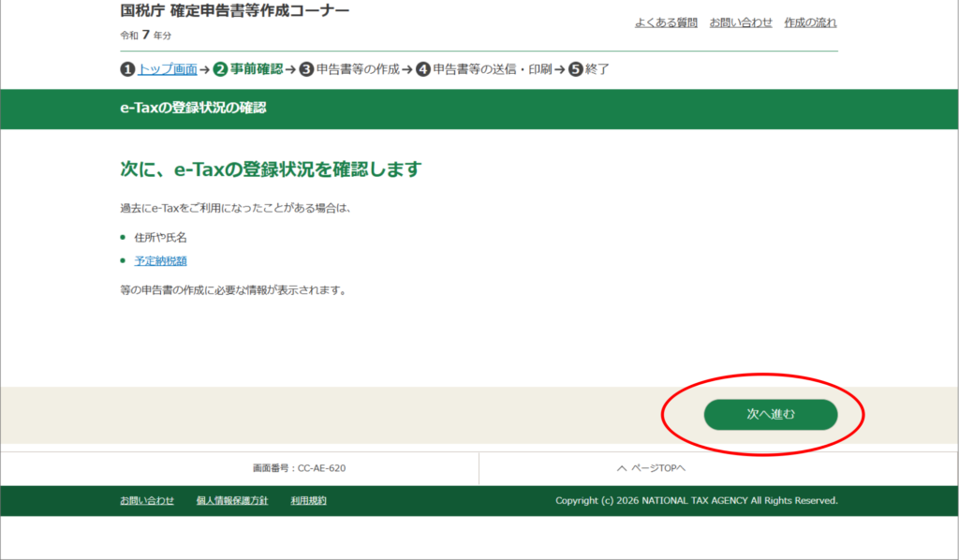Open the 利用規約 footer link
The height and width of the screenshot is (560, 959).
(x=308, y=501)
